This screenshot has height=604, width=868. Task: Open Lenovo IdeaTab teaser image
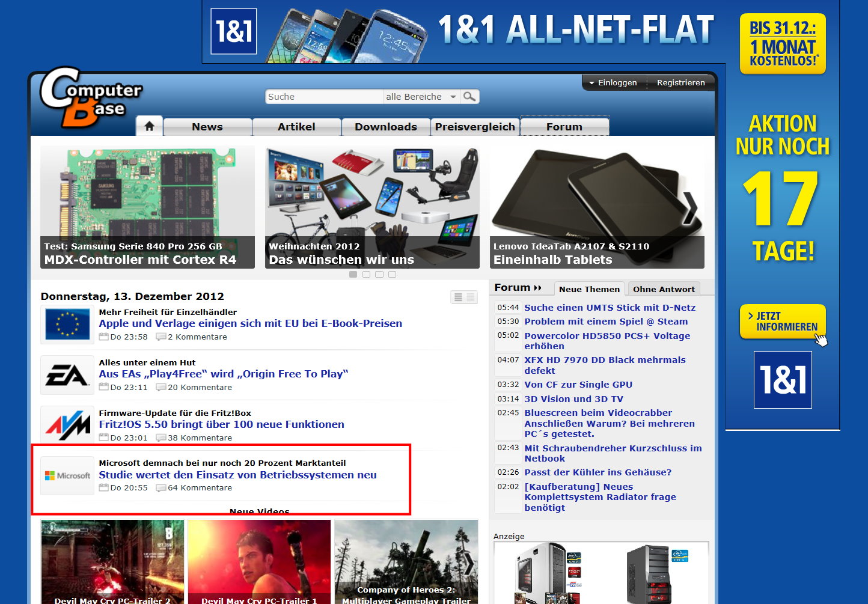[597, 207]
